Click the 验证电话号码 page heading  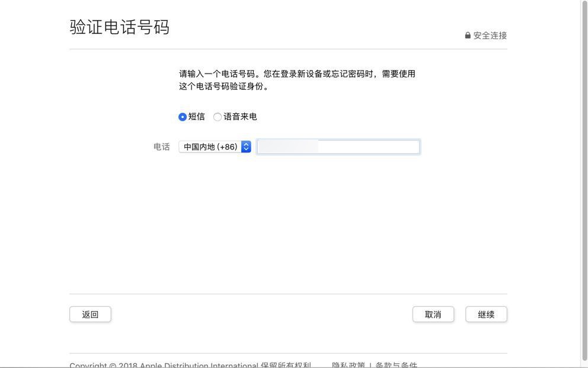click(120, 27)
